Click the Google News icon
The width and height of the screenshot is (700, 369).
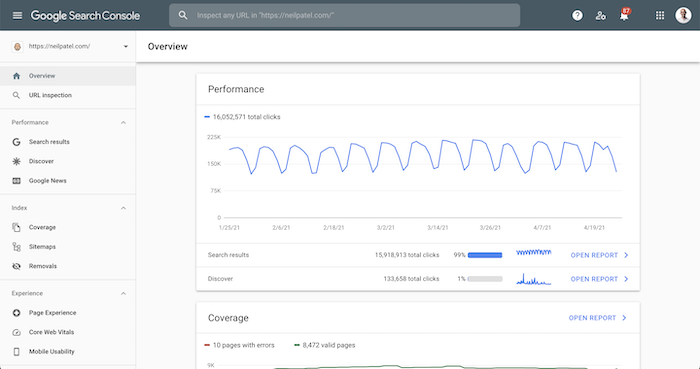point(17,181)
